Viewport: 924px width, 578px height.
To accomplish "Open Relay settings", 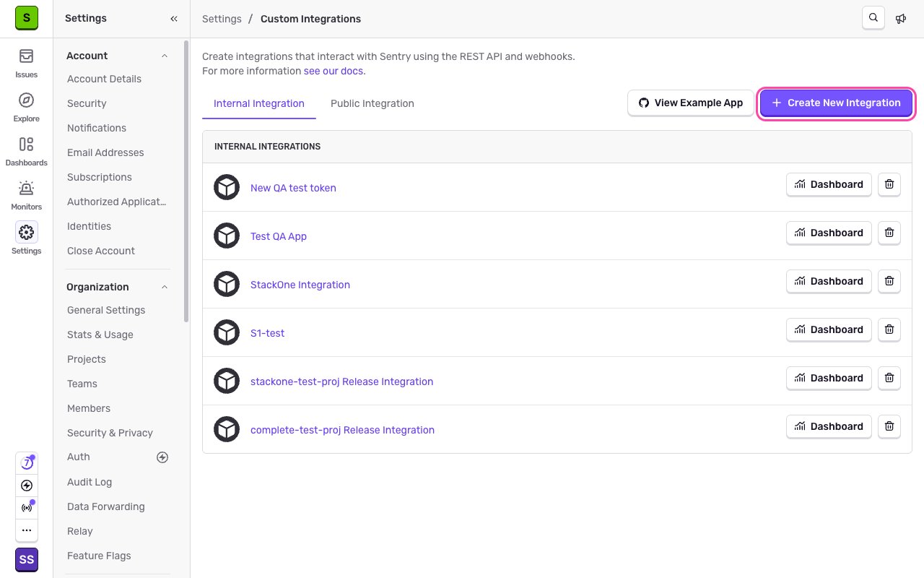I will pos(80,531).
